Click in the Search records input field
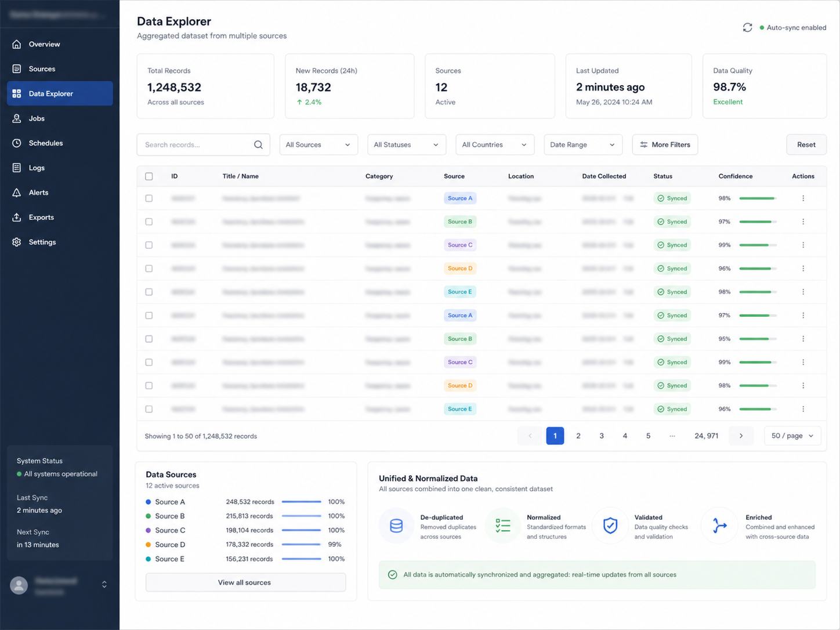 tap(197, 145)
